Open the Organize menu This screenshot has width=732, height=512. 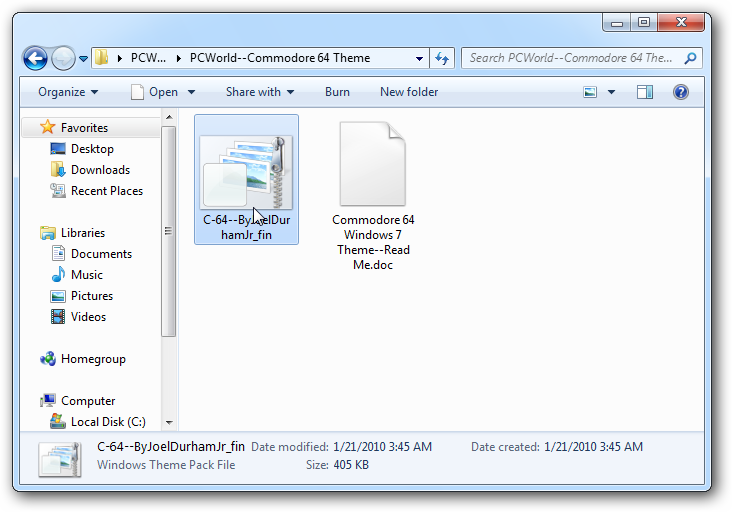(68, 92)
